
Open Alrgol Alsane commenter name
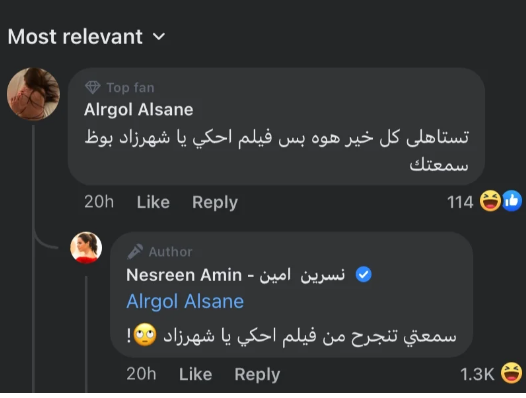(x=139, y=110)
